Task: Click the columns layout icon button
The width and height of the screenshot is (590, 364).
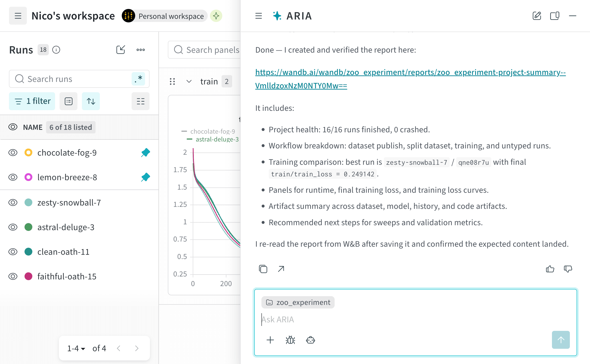Action: click(141, 101)
